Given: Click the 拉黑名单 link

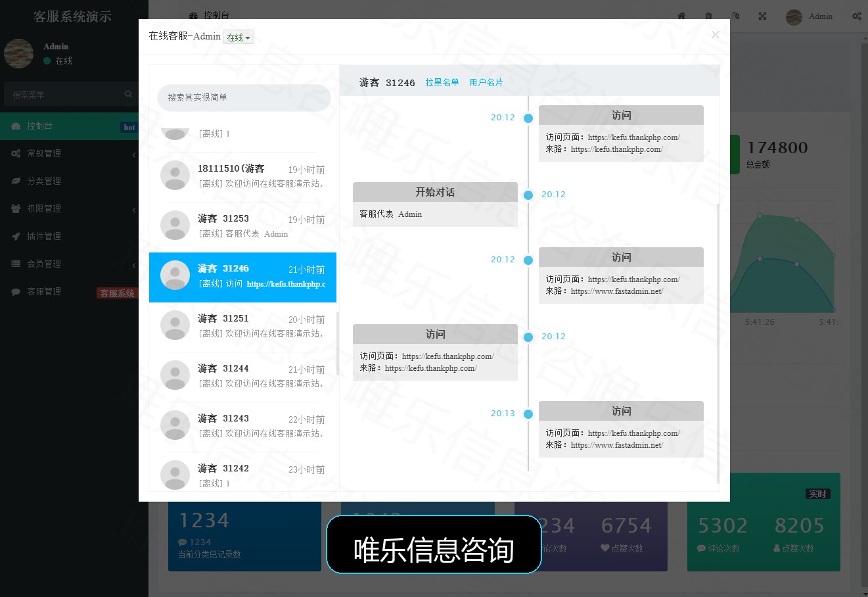Looking at the screenshot, I should coord(442,82).
